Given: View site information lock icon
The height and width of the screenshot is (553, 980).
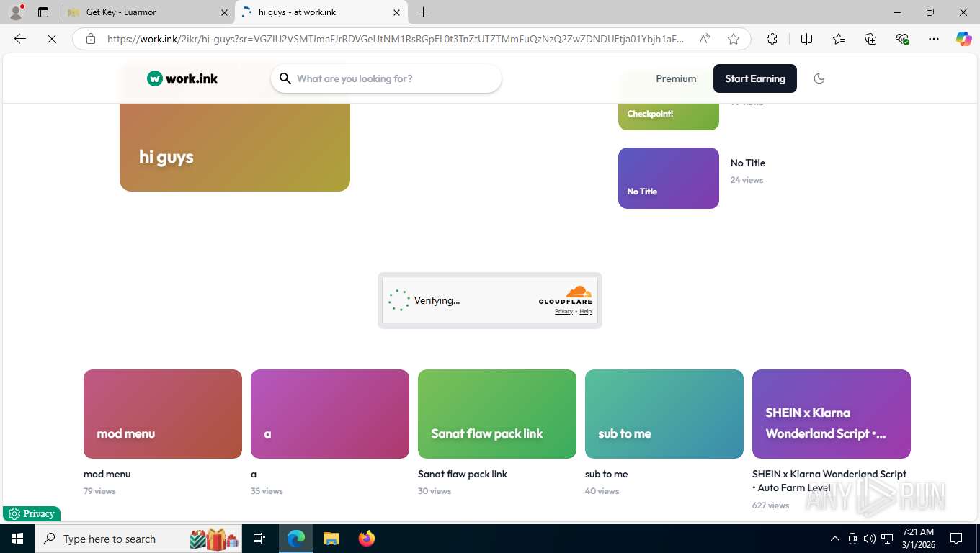Looking at the screenshot, I should point(91,39).
